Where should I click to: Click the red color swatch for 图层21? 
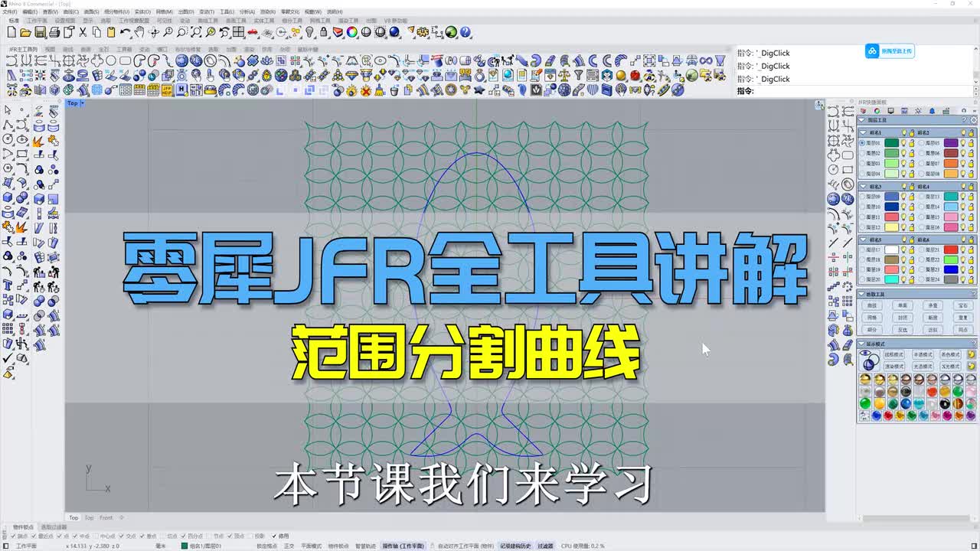click(x=950, y=249)
